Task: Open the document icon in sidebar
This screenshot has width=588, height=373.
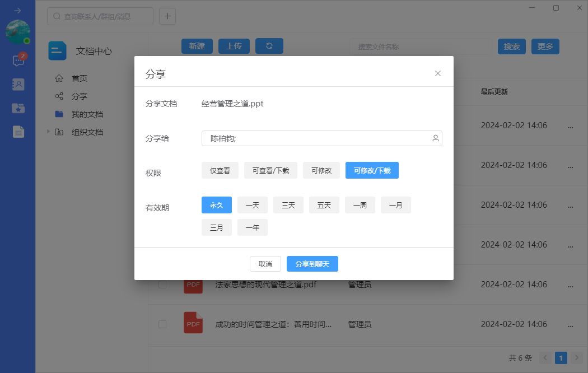Action: 18,132
